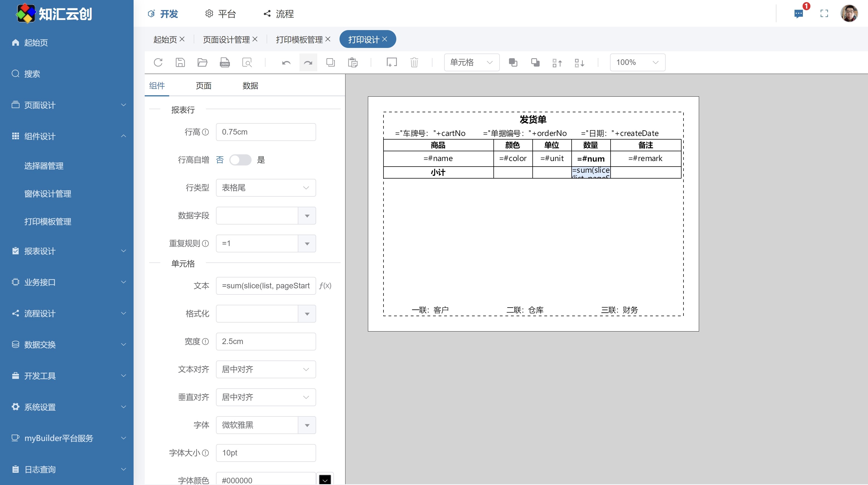This screenshot has width=868, height=485.
Task: Open the 100% zoom dropdown
Action: pyautogui.click(x=637, y=62)
